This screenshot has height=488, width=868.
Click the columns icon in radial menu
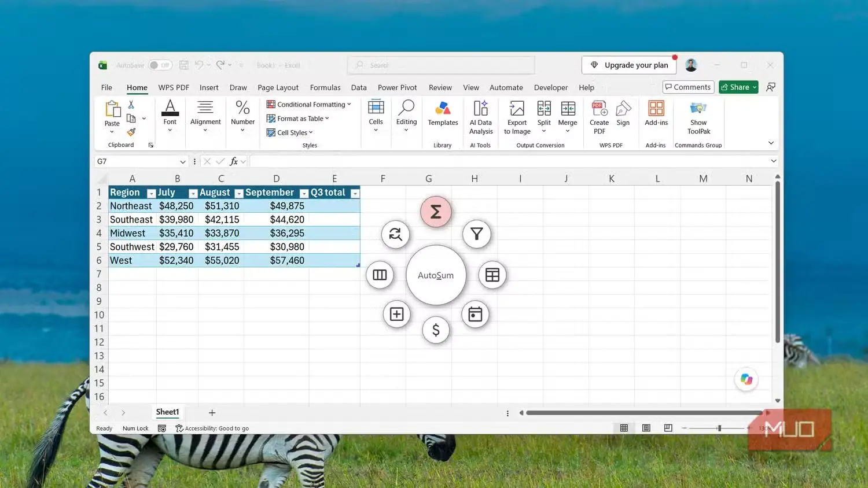(380, 275)
